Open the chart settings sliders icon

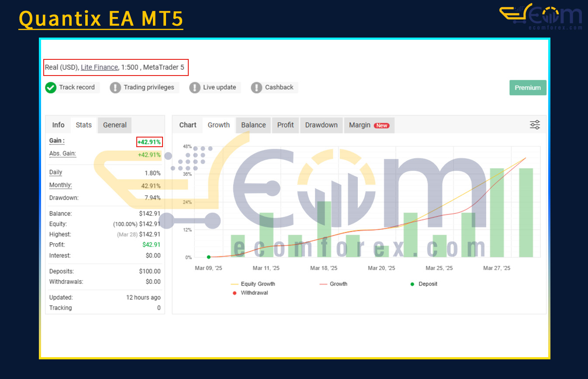click(535, 125)
